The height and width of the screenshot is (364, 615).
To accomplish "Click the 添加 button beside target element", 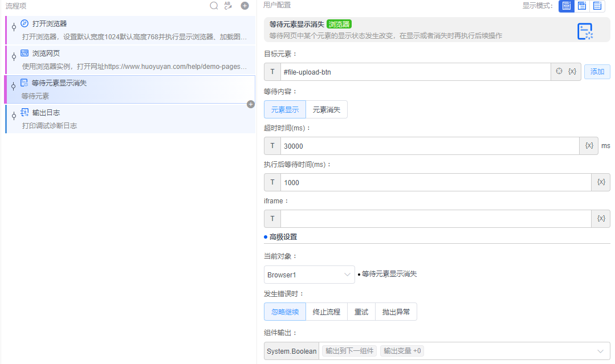I will [x=597, y=71].
